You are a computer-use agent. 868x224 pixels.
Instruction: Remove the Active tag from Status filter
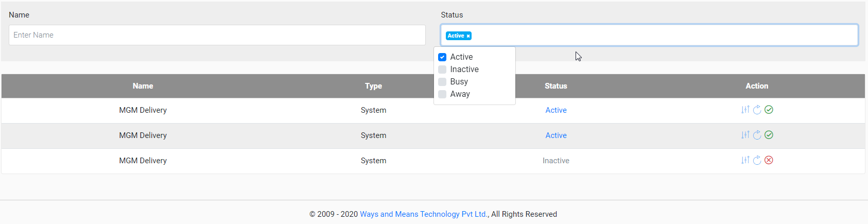[468, 36]
